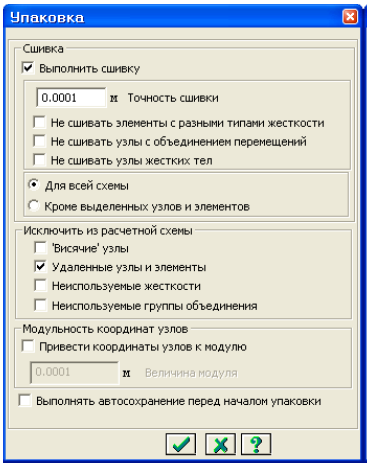Cancel the dialog with the X icon button
This screenshot has height=464, width=368.
(x=220, y=444)
